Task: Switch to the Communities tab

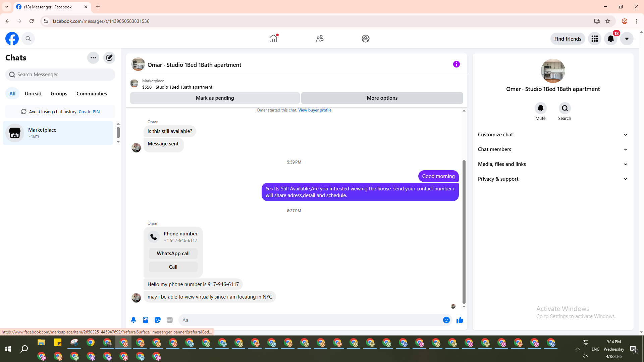Action: pyautogui.click(x=92, y=94)
